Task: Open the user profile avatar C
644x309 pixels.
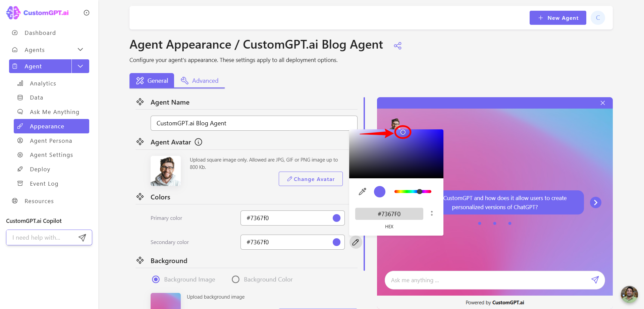Action: point(598,18)
